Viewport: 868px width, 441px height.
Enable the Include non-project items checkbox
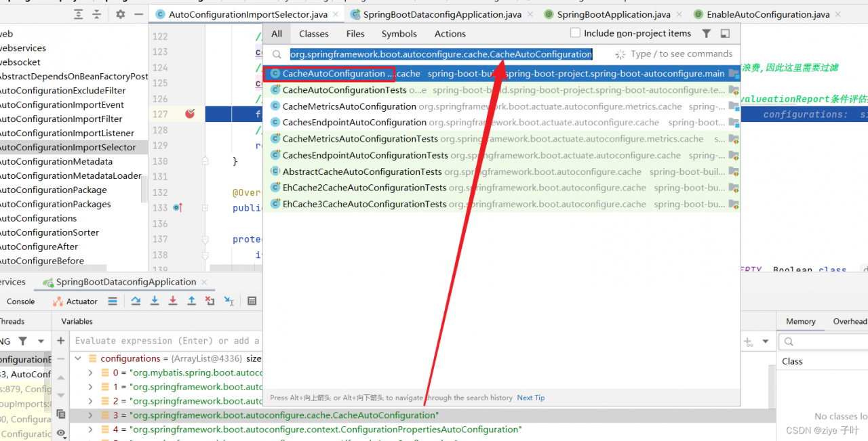[x=576, y=33]
